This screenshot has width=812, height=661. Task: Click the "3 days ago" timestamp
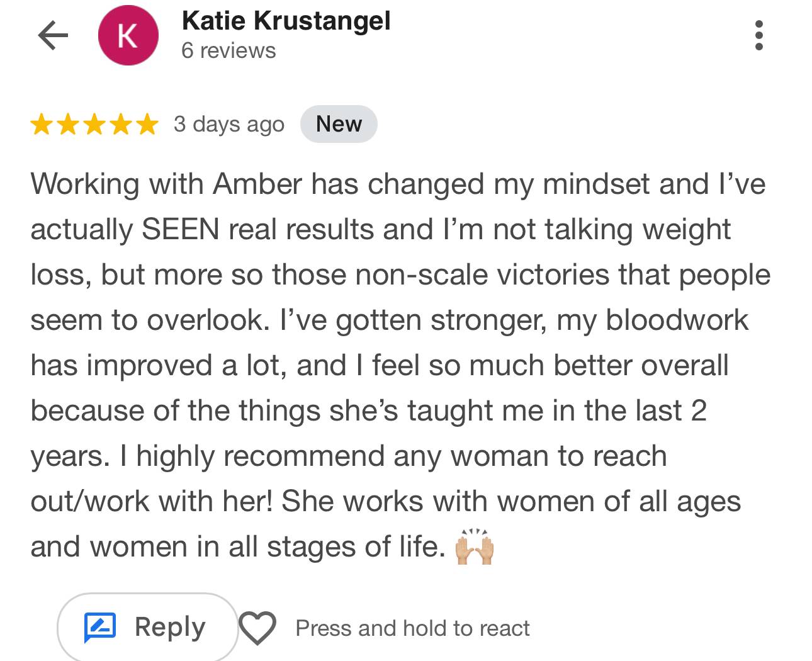click(229, 124)
